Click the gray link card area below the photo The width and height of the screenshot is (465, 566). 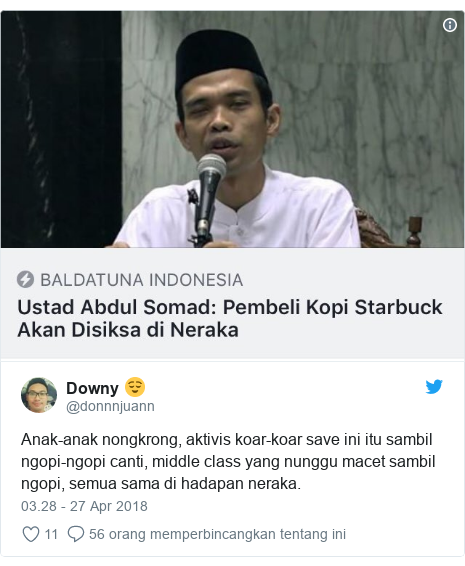tap(232, 303)
